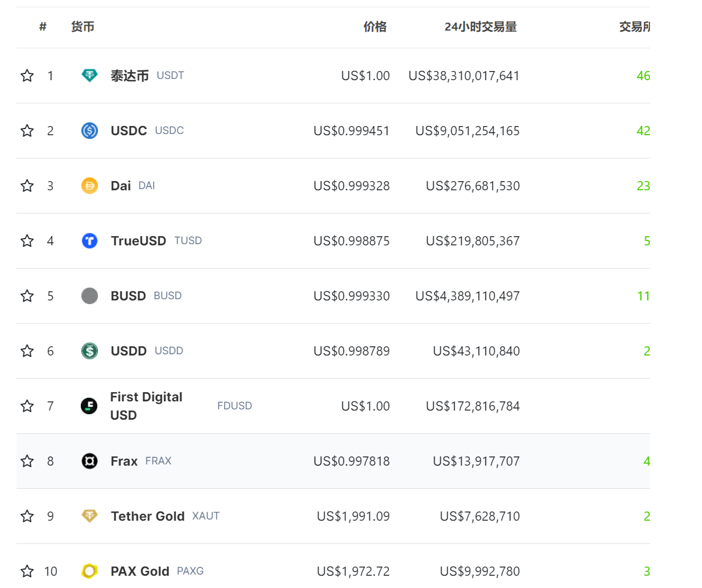
Task: Click the FDUSD ticker symbol
Action: [x=234, y=406]
